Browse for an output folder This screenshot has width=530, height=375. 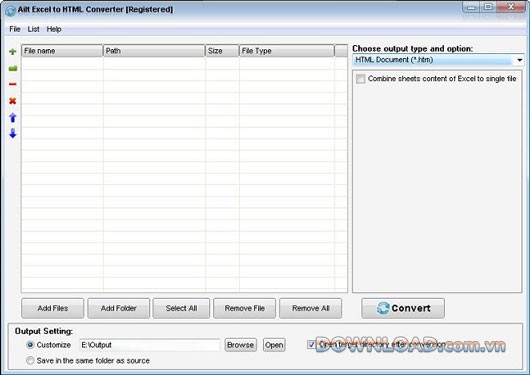coord(240,345)
